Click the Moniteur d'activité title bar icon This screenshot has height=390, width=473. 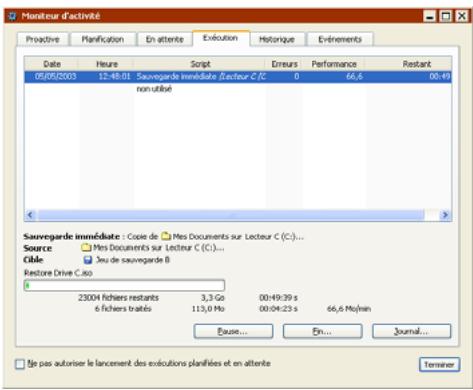(12, 16)
